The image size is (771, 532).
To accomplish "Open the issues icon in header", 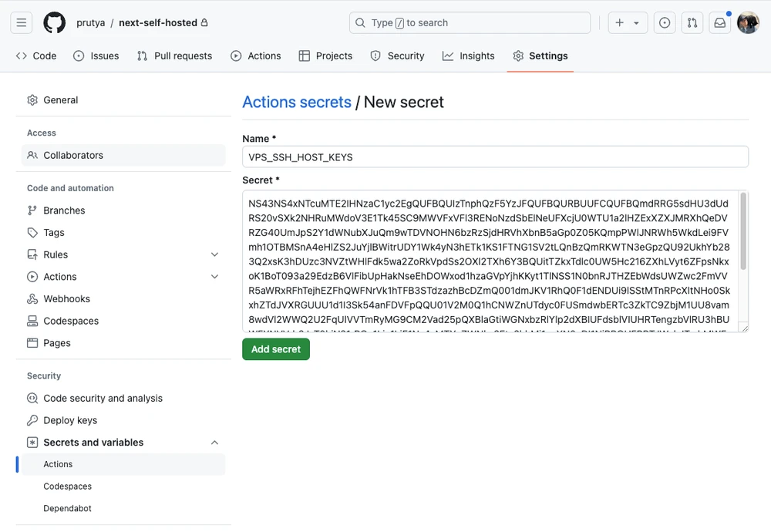I will (665, 23).
